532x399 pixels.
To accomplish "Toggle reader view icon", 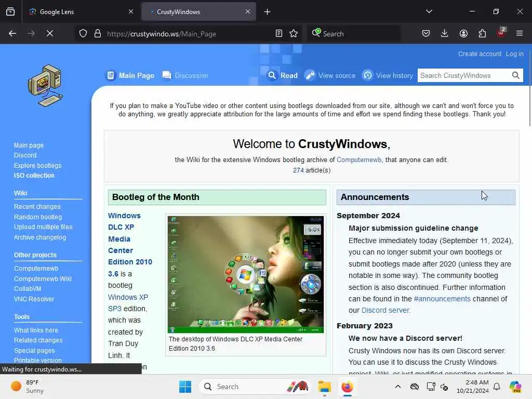I will click(279, 34).
